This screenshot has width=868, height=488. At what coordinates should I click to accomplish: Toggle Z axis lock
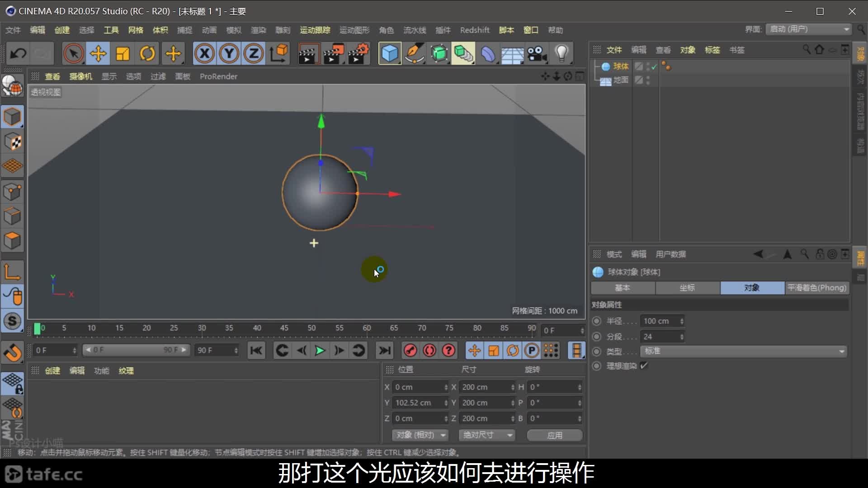[254, 54]
